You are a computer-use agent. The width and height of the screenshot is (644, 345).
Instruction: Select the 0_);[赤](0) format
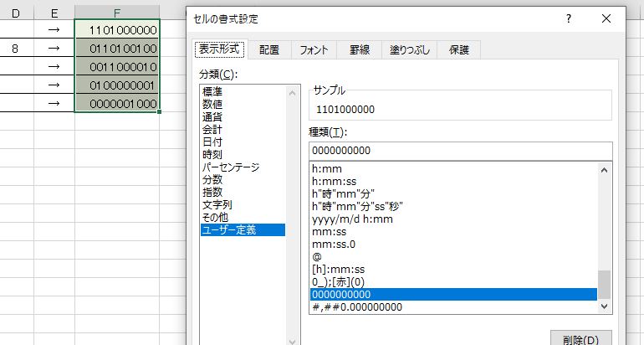453,282
